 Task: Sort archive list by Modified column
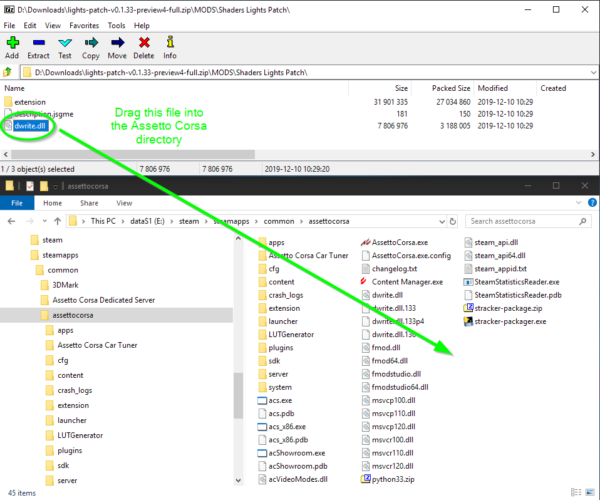(x=493, y=88)
